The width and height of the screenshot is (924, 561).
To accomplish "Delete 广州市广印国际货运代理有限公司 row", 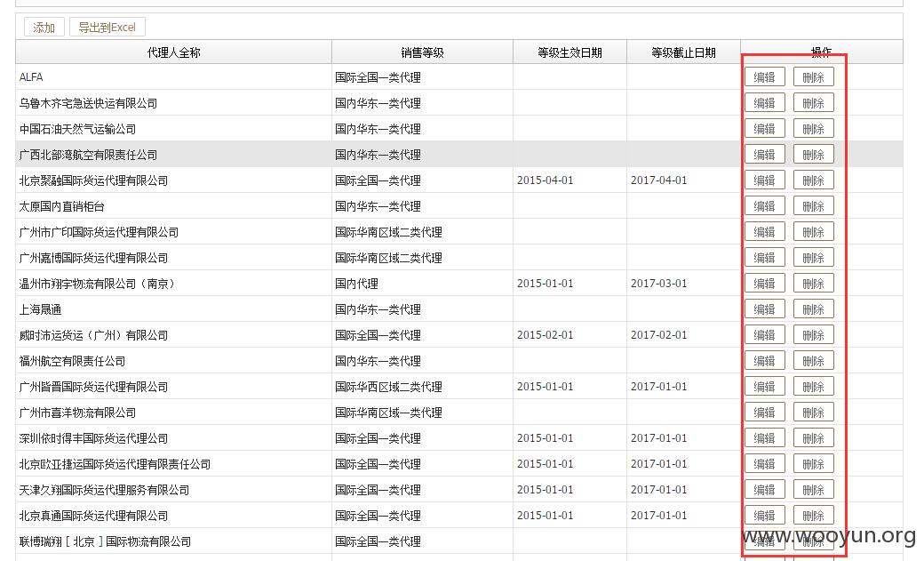I will tap(813, 232).
